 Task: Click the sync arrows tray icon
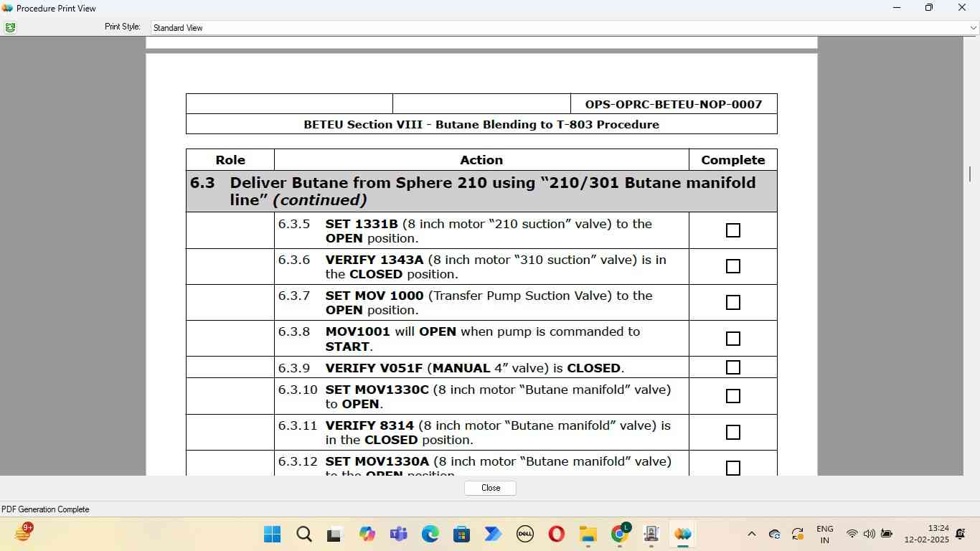point(798,534)
